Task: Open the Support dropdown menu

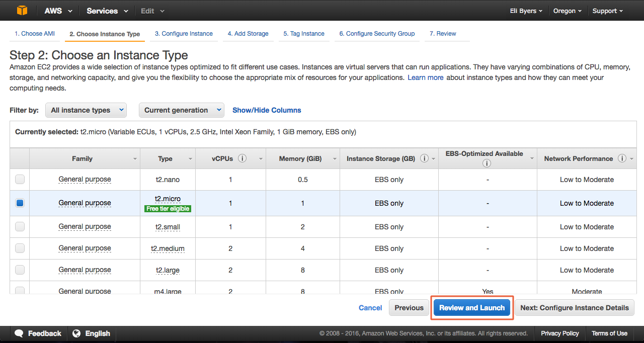Action: coord(607,11)
